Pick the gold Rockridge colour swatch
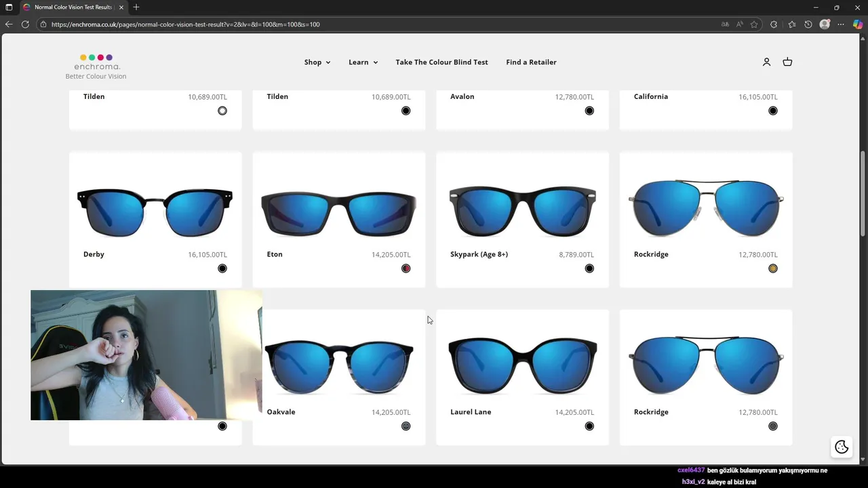 pos(773,268)
